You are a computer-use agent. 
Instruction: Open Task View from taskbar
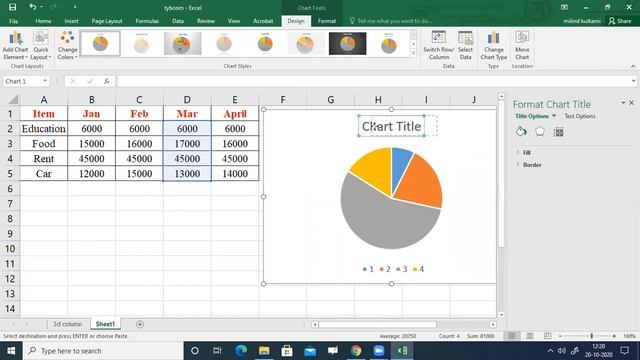pos(217,351)
